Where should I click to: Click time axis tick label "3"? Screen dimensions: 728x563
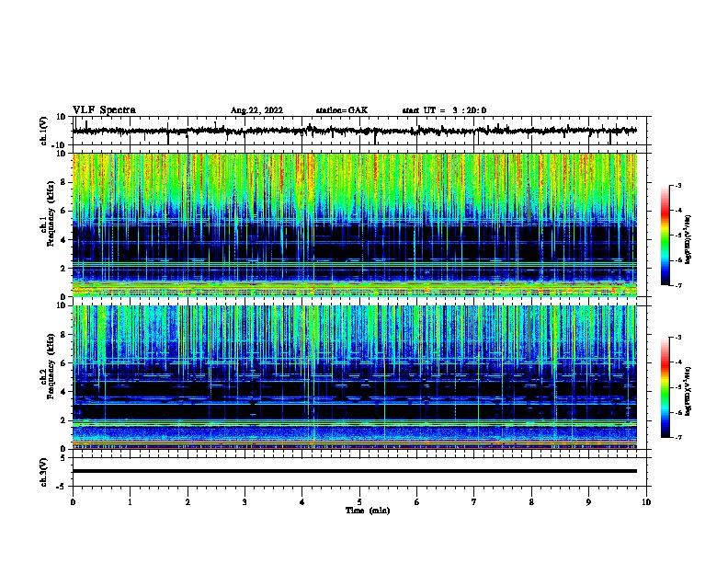point(245,502)
